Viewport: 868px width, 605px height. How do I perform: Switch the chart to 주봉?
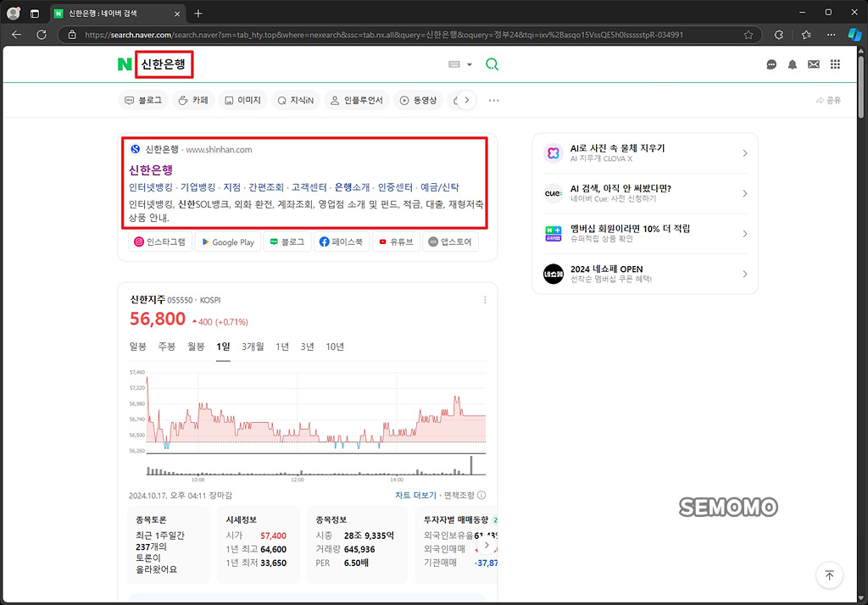pyautogui.click(x=167, y=347)
